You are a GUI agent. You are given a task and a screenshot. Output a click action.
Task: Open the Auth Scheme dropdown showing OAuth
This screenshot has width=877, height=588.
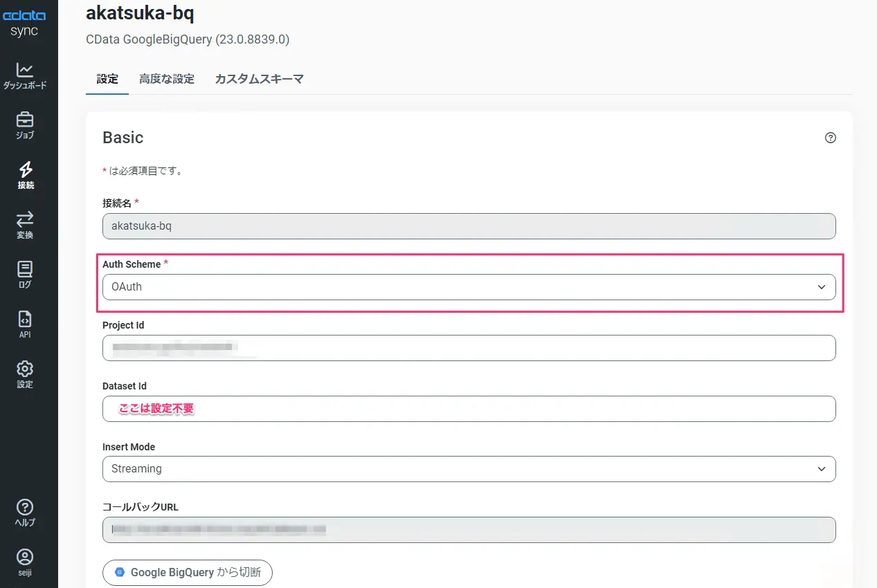(469, 287)
